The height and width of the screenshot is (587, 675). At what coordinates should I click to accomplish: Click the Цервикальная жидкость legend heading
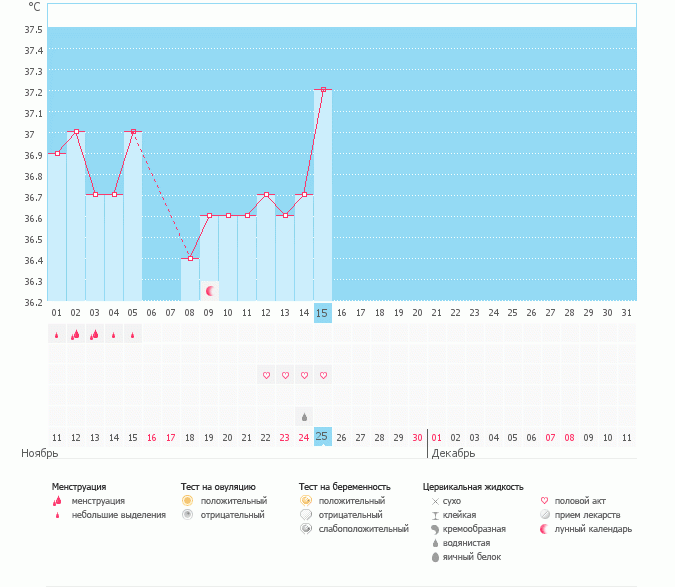point(473,487)
